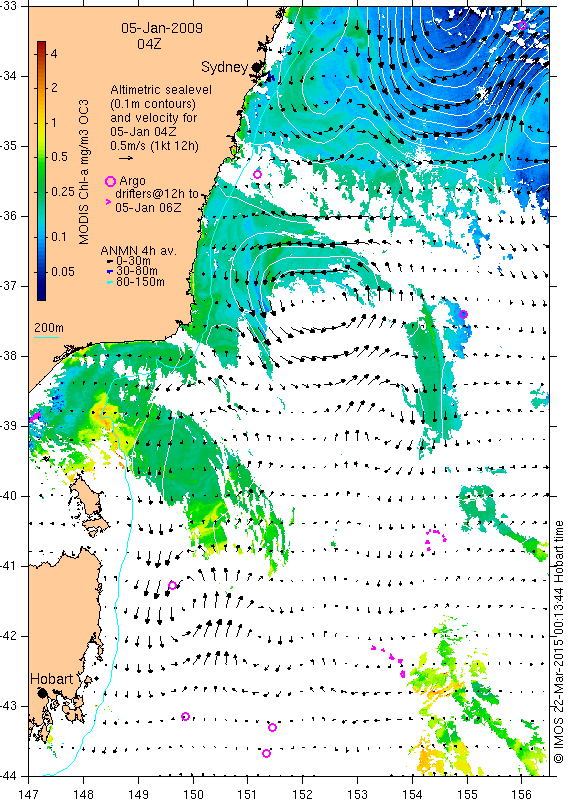This screenshot has width=570, height=800.
Task: Click the 0.5m/s velocity scale arrow in the legend
Action: pyautogui.click(x=126, y=158)
